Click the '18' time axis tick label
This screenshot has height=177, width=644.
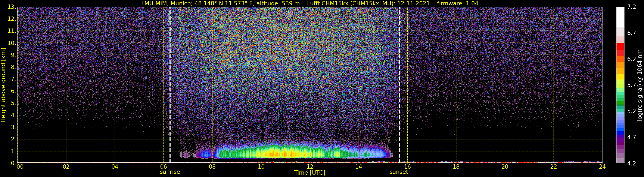[456, 167]
